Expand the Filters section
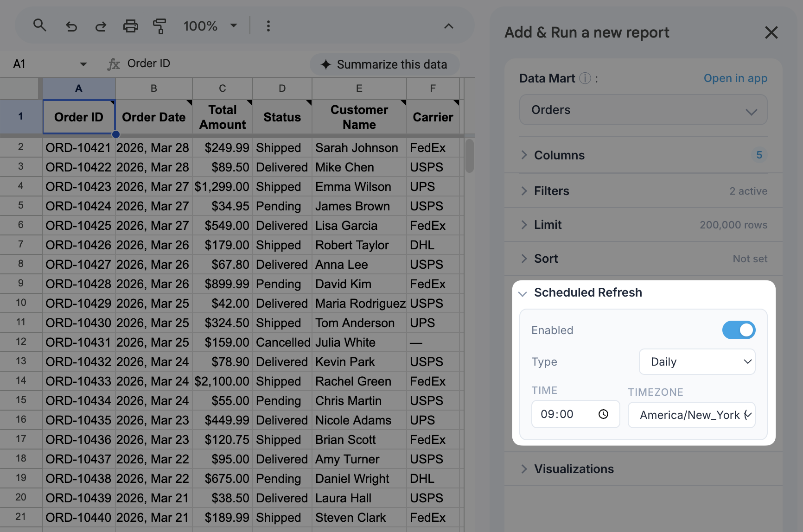Viewport: 803px width, 532px height. coord(551,191)
